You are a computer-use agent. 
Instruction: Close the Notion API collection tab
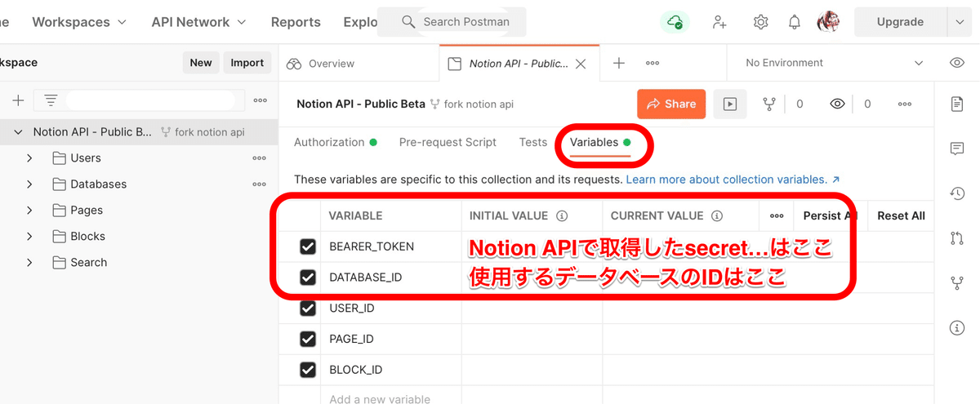(x=581, y=64)
